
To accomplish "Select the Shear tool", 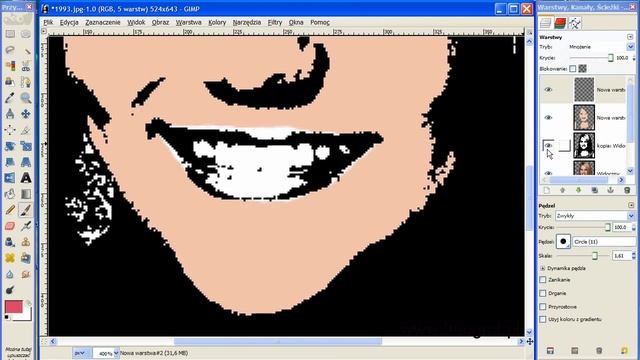I will (x=10, y=162).
